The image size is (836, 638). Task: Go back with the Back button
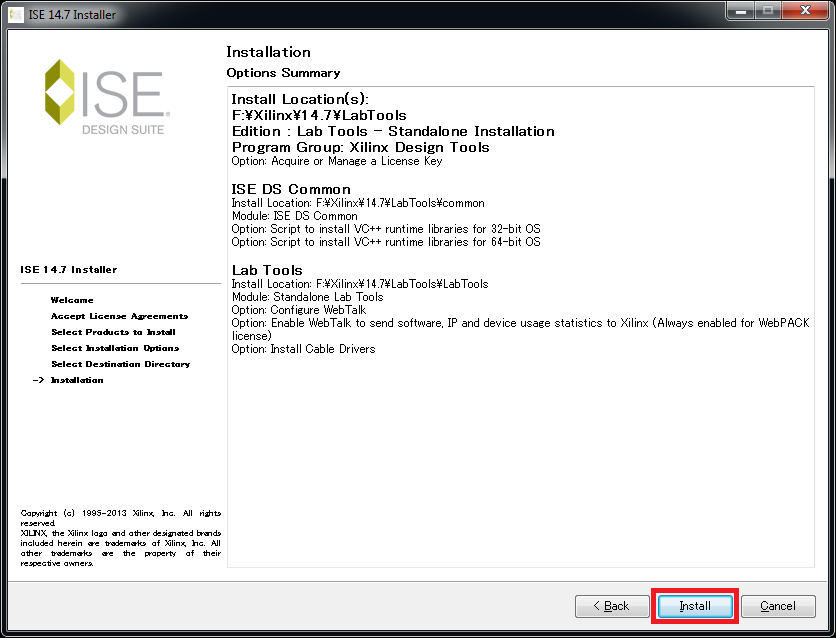[x=612, y=606]
